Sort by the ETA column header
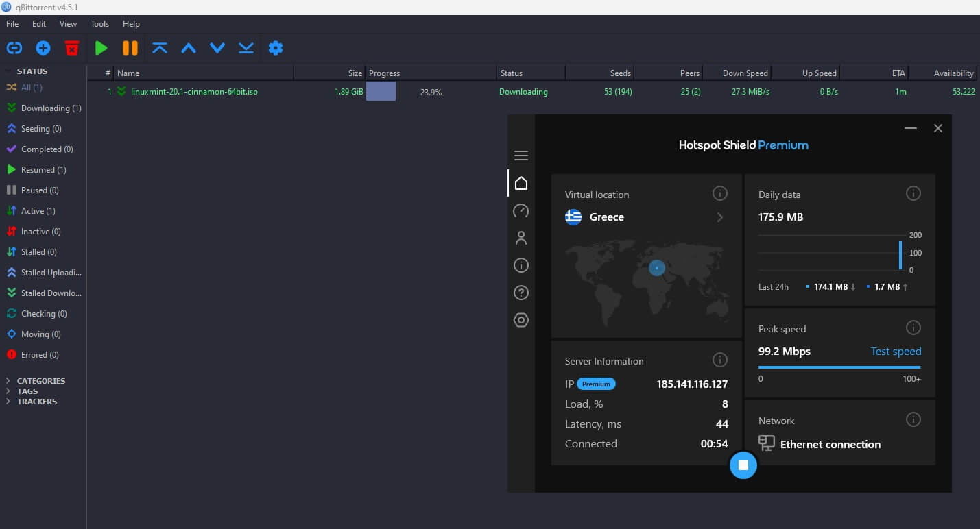Screen dimensions: 980x529 tap(875, 73)
